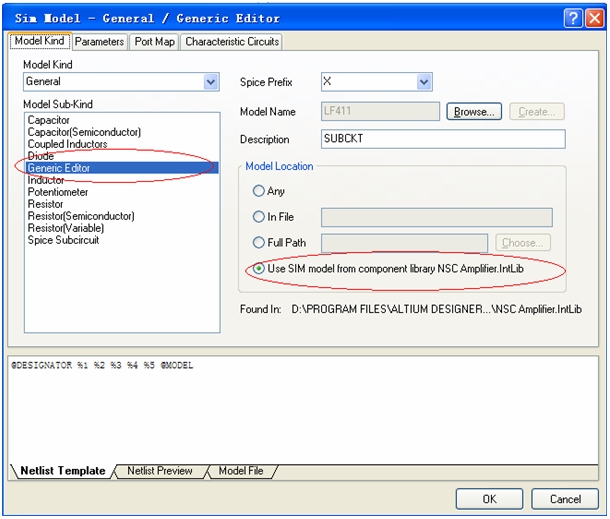Click the In File path input field

(x=436, y=217)
